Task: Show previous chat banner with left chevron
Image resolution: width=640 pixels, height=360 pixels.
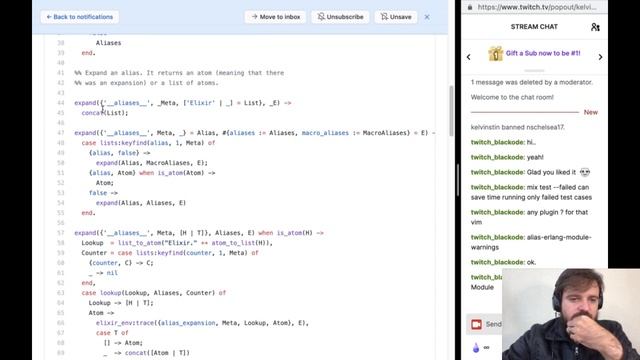Action: pos(469,57)
